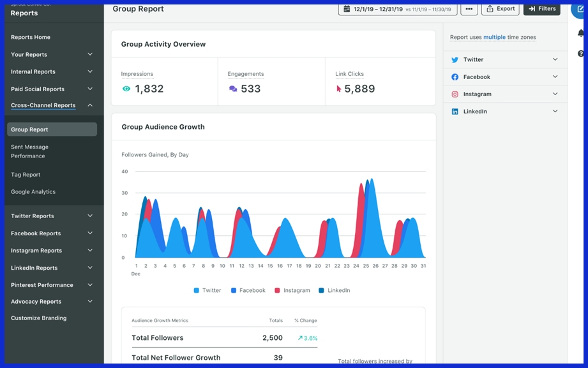This screenshot has width=588, height=368.
Task: Click Followers Gained, By Day label
Action: coord(155,155)
